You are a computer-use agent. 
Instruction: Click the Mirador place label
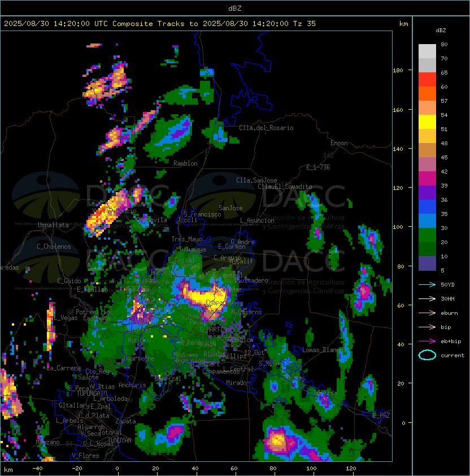point(238,383)
